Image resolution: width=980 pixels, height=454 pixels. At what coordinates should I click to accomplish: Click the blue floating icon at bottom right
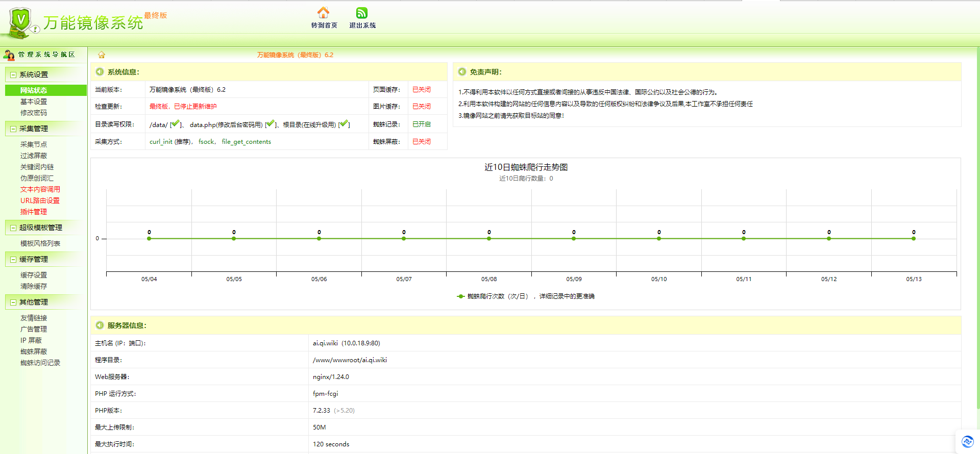(967, 441)
